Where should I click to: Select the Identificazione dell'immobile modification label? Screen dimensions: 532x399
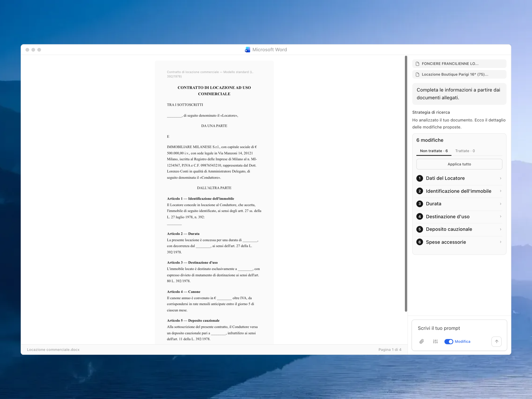pyautogui.click(x=459, y=191)
